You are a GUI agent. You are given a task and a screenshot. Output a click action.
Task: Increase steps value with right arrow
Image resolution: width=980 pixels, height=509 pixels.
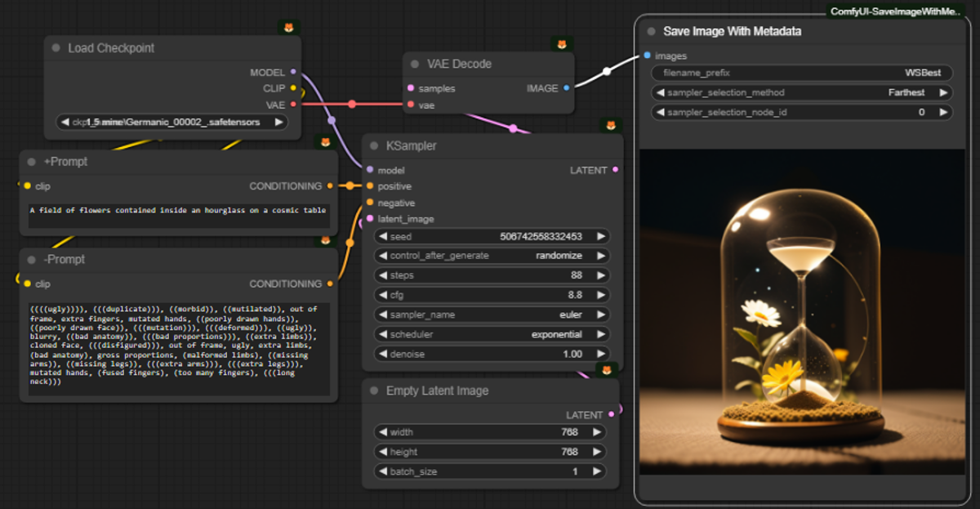[x=601, y=275]
